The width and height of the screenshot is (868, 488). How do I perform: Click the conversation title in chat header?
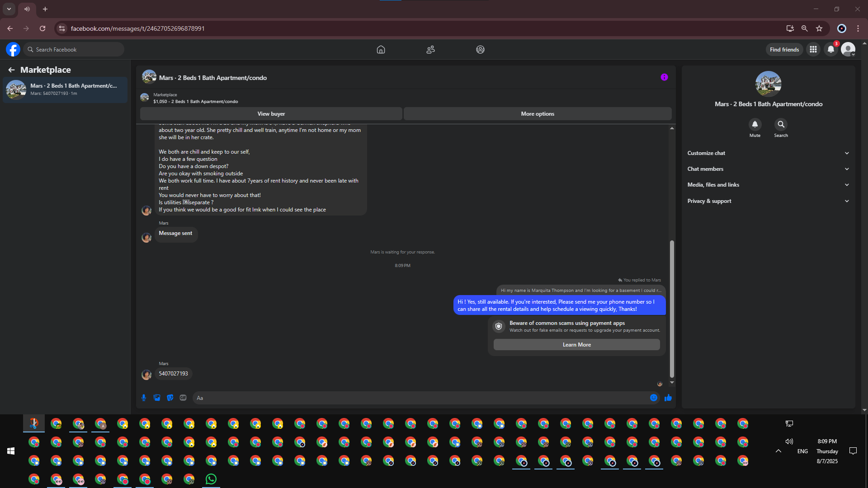pos(213,78)
